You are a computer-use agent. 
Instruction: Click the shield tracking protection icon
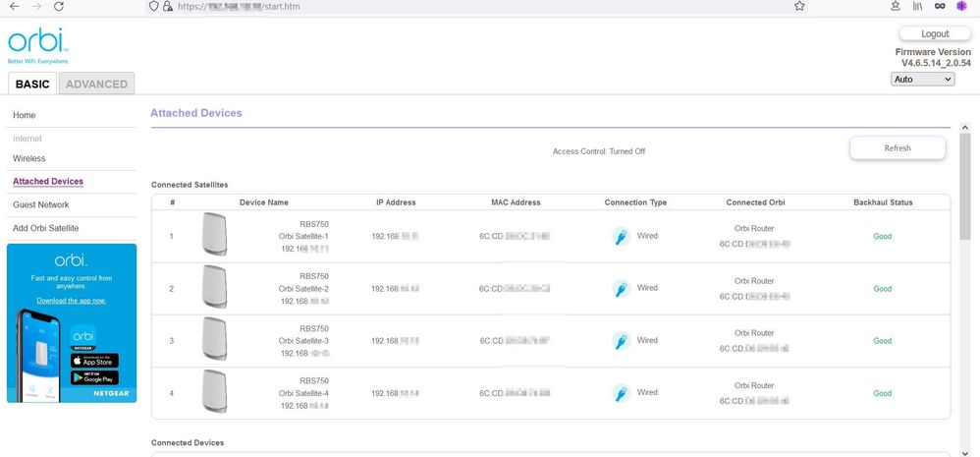pos(154,6)
